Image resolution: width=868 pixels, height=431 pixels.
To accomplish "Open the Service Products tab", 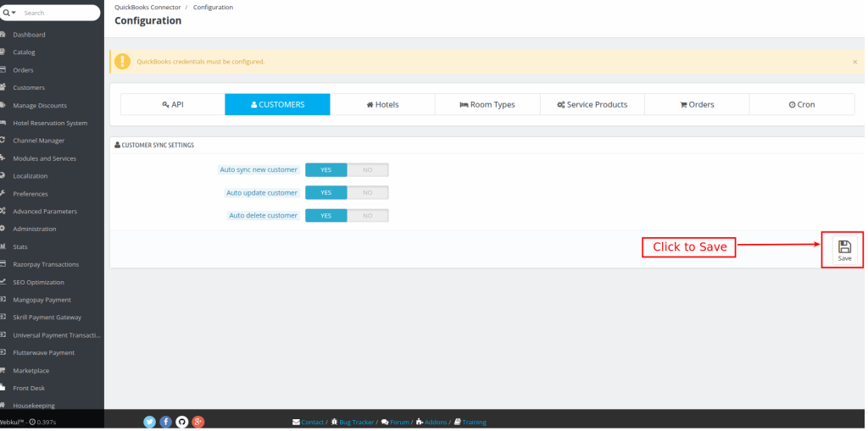I will coord(593,104).
